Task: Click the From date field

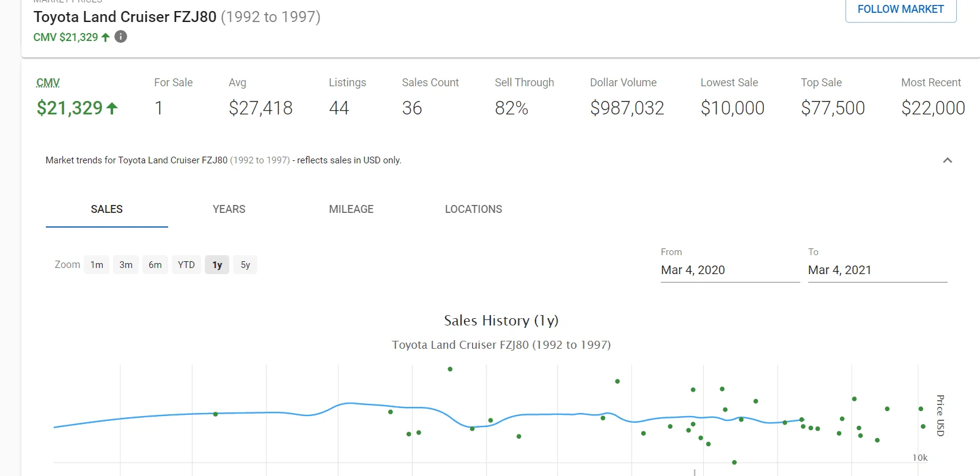Action: click(729, 270)
